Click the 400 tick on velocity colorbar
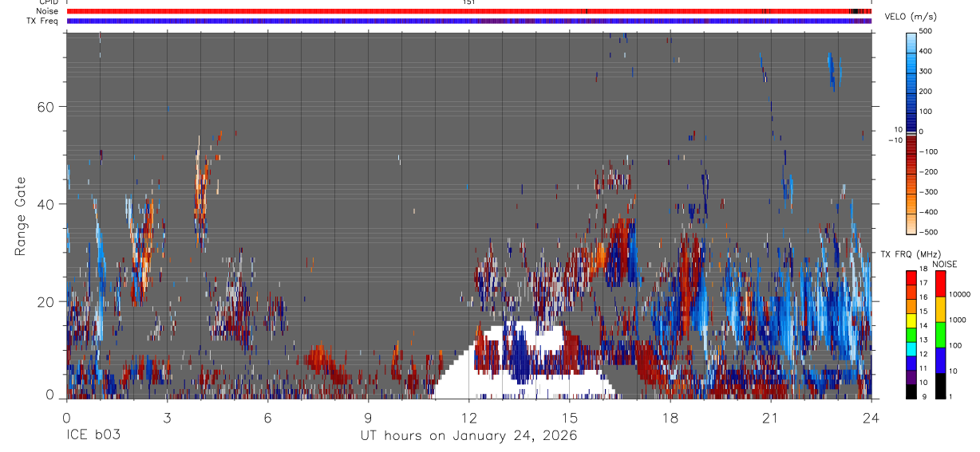Screen dimensions: 980x452 pyautogui.click(x=926, y=51)
